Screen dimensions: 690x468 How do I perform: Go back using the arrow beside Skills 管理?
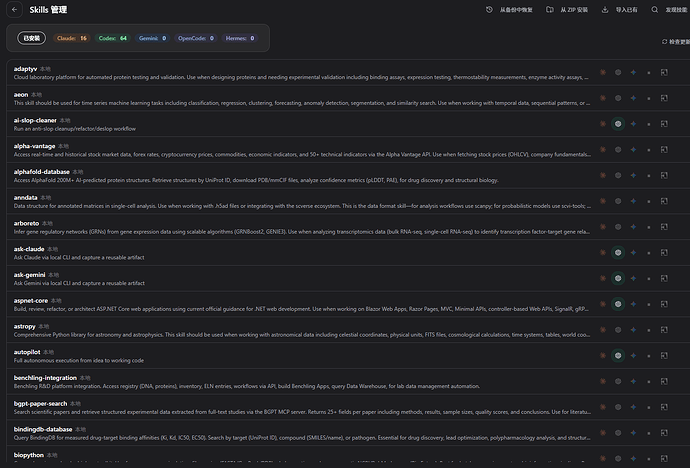tap(15, 9)
